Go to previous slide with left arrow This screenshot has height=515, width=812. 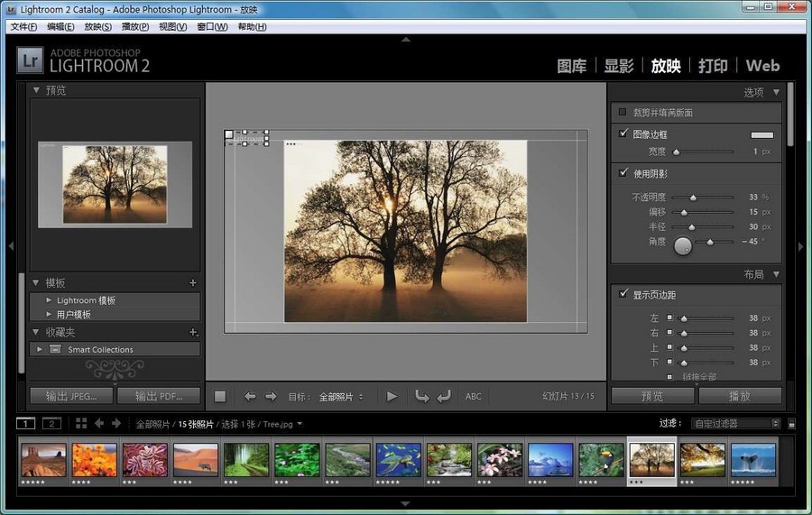click(x=250, y=396)
